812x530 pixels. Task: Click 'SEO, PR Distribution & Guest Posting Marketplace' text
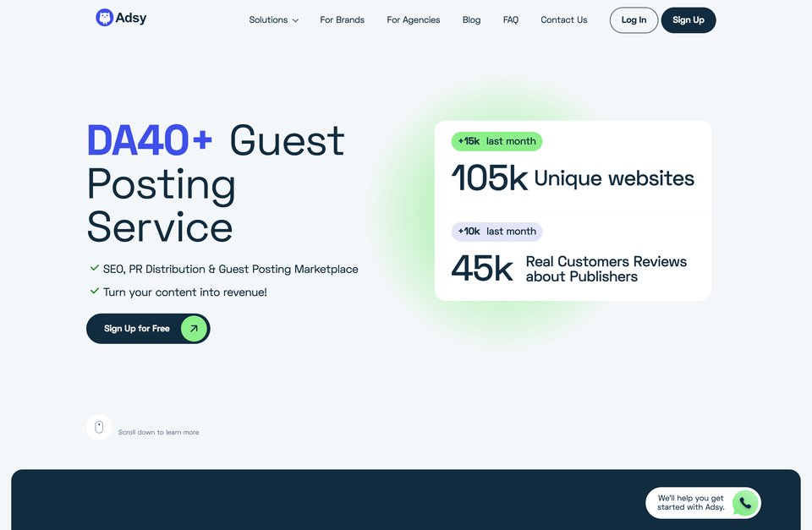click(x=230, y=269)
